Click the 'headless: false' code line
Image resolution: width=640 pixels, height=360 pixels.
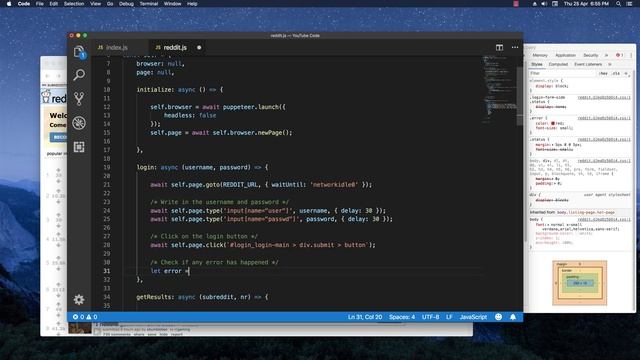point(190,116)
